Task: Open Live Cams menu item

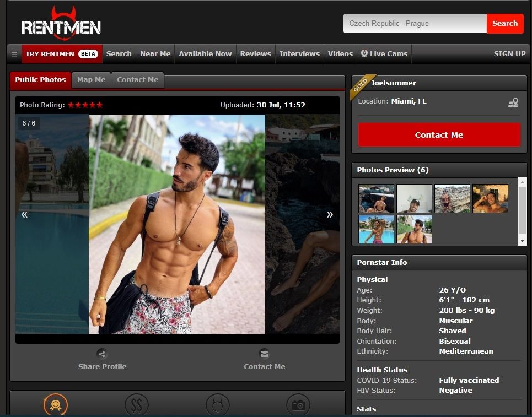Action: pos(384,54)
